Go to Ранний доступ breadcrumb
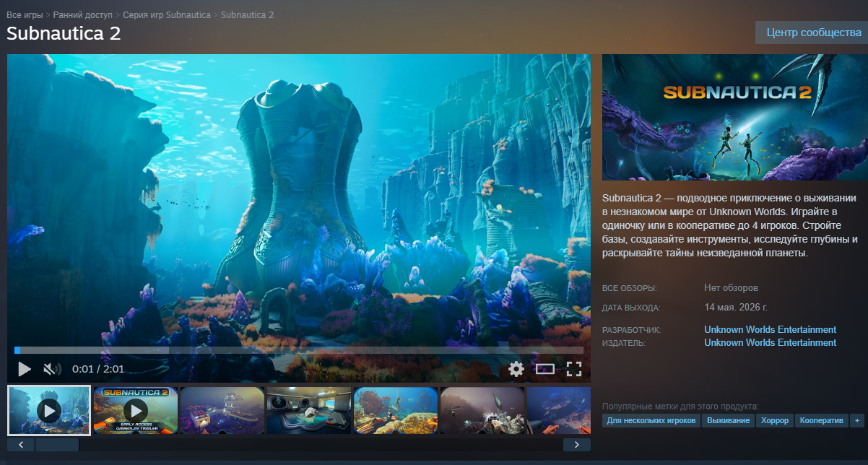The image size is (868, 465). pyautogui.click(x=83, y=14)
